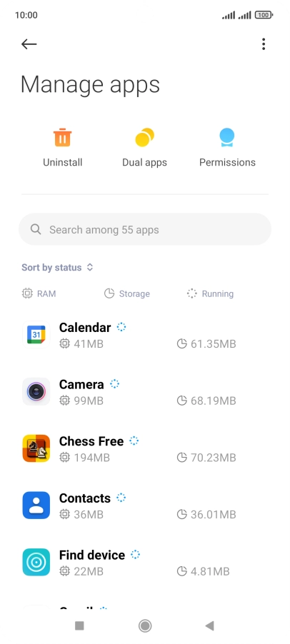The width and height of the screenshot is (290, 644).
Task: Tap the circular home navigation button
Action: coord(145,625)
